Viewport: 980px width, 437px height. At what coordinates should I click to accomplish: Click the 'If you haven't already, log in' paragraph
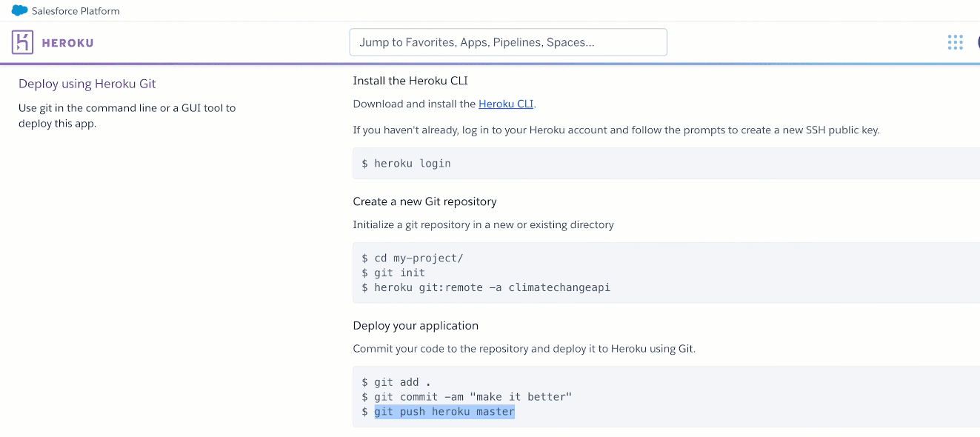pos(616,130)
